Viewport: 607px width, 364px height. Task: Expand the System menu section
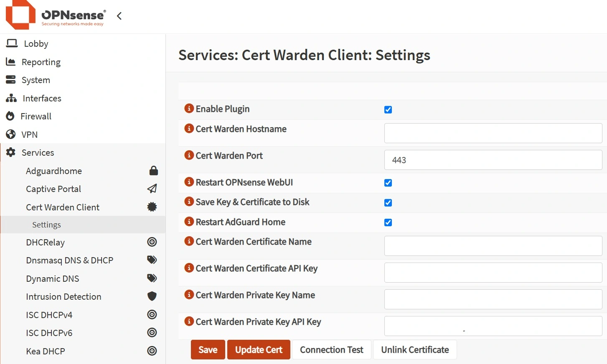(x=36, y=80)
